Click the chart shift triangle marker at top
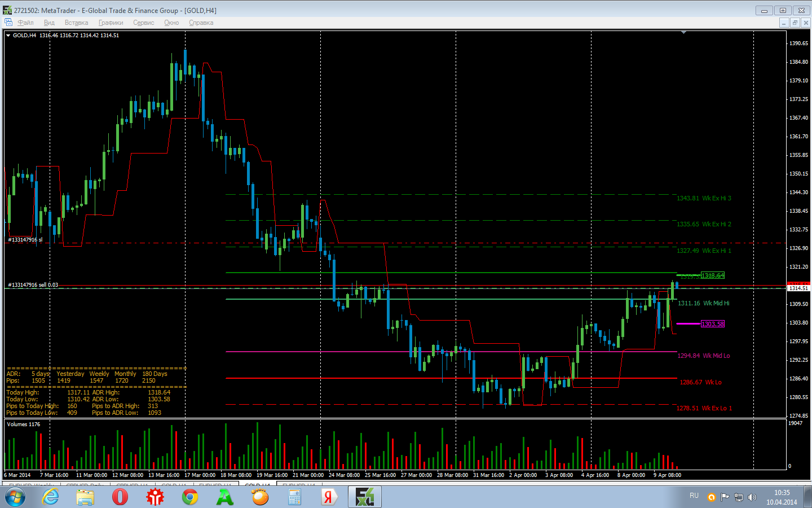The height and width of the screenshot is (508, 812). click(683, 33)
